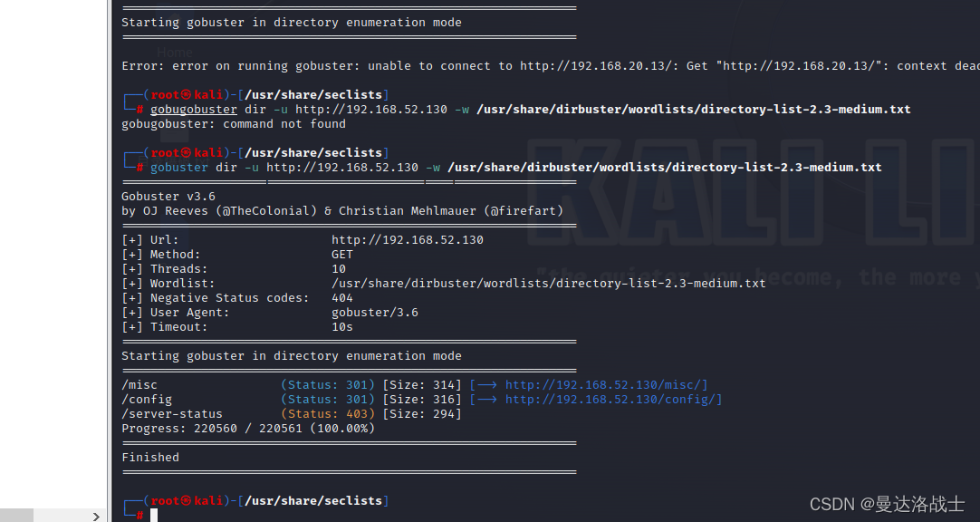Click '[/usr/share/seclists]' on the empty prompt line
This screenshot has width=980, height=522.
pos(313,501)
